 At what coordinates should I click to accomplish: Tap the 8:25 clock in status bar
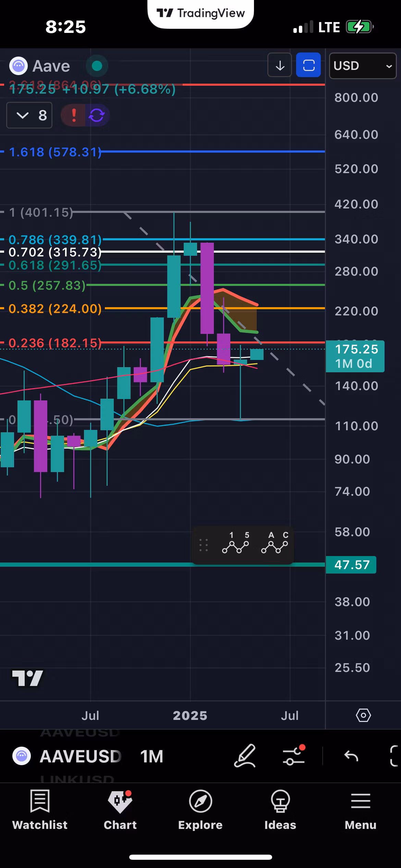click(x=65, y=27)
